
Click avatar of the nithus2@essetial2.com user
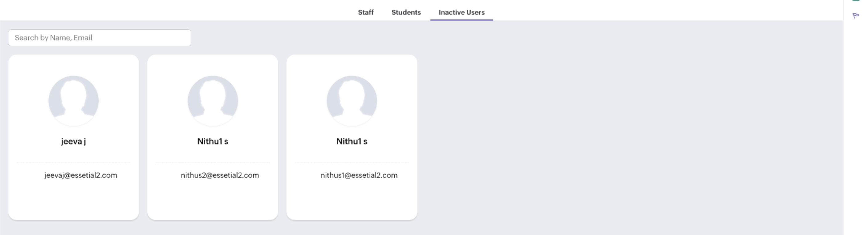point(213,101)
